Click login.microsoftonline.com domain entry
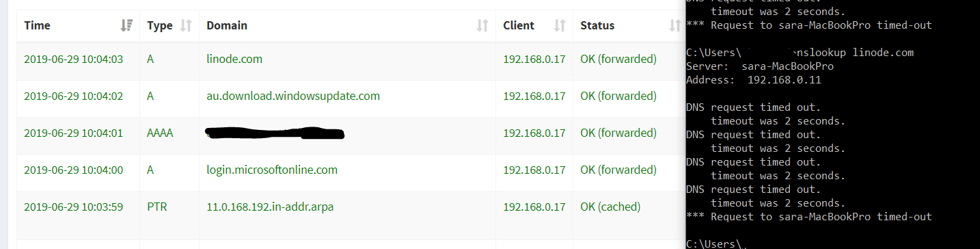The width and height of the screenshot is (980, 249). [272, 170]
